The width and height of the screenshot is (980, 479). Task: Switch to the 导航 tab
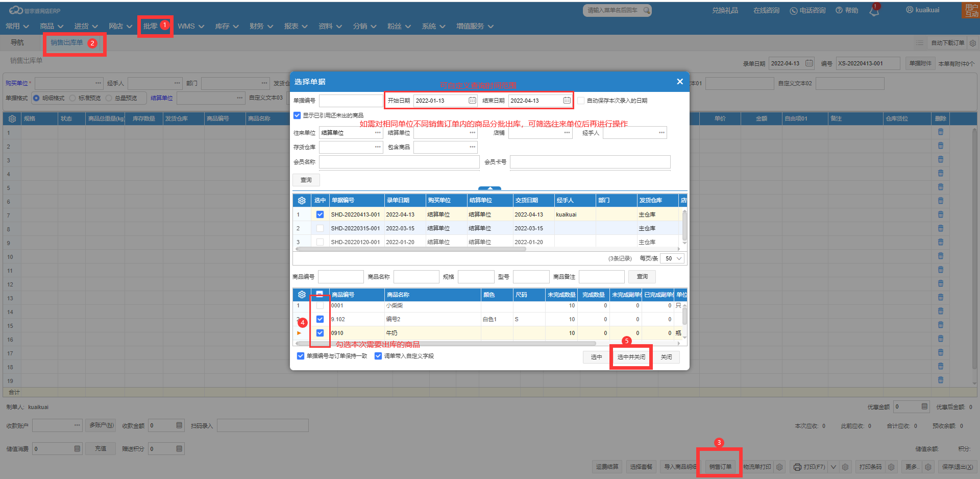coord(17,43)
